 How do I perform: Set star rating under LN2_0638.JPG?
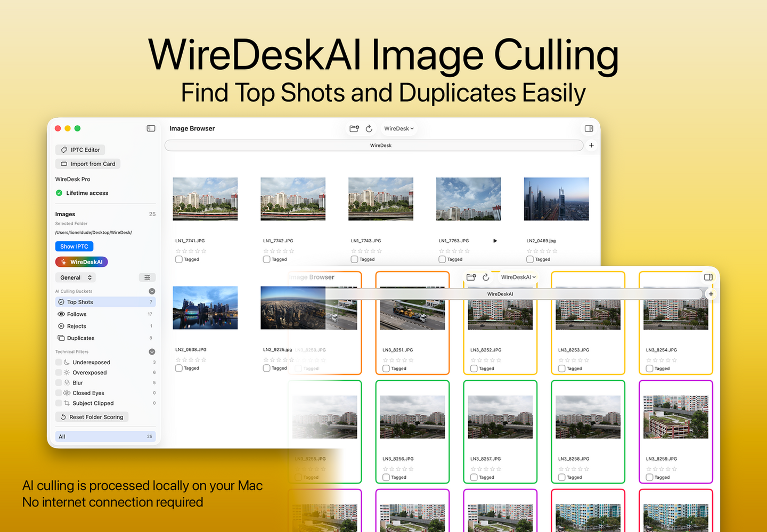click(x=191, y=360)
